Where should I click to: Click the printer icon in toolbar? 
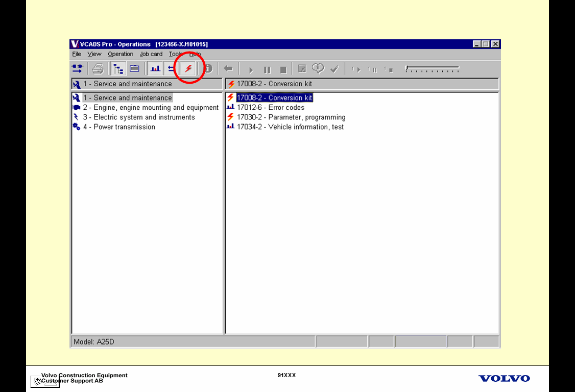tap(98, 68)
